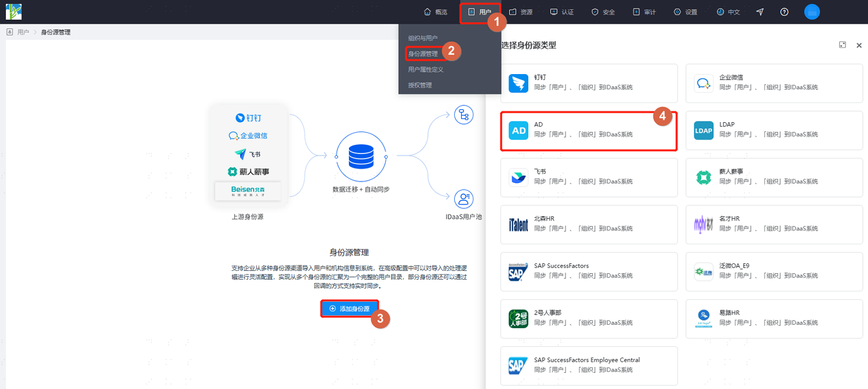Open the help question mark icon
Image resolution: width=868 pixels, height=389 pixels.
[x=784, y=12]
